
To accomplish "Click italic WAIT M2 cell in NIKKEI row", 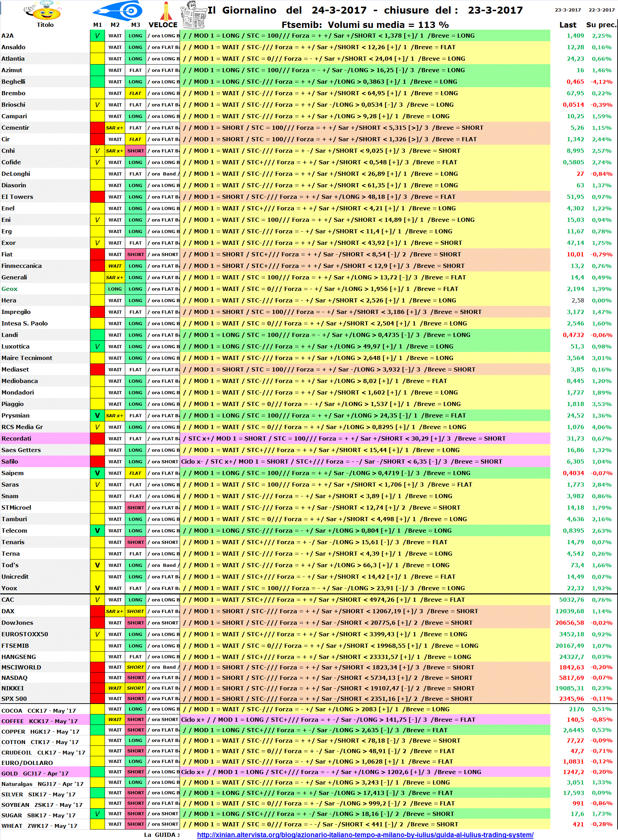I will [115, 688].
